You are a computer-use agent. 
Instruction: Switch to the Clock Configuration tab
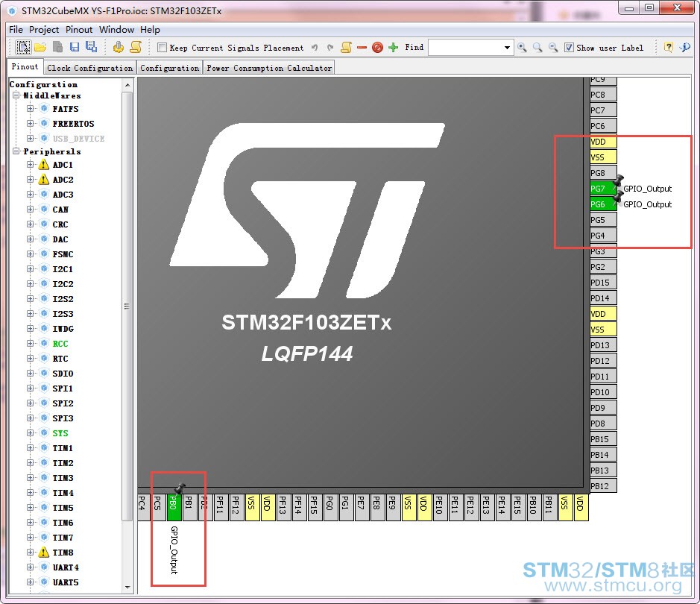point(89,68)
